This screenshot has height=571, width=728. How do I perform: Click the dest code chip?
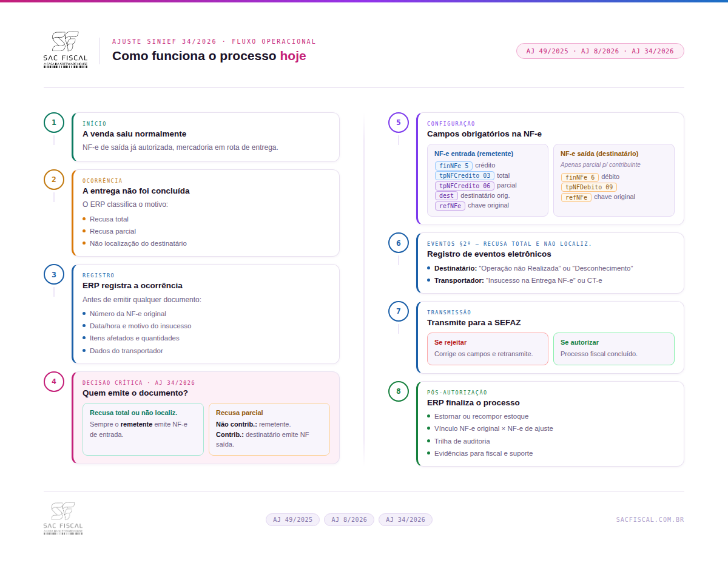tap(447, 196)
